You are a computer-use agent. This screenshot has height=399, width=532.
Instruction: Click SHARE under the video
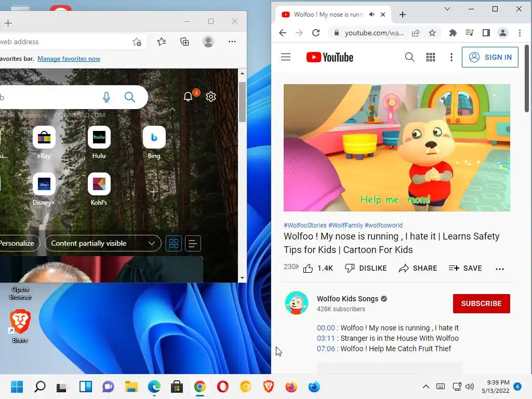tap(418, 268)
